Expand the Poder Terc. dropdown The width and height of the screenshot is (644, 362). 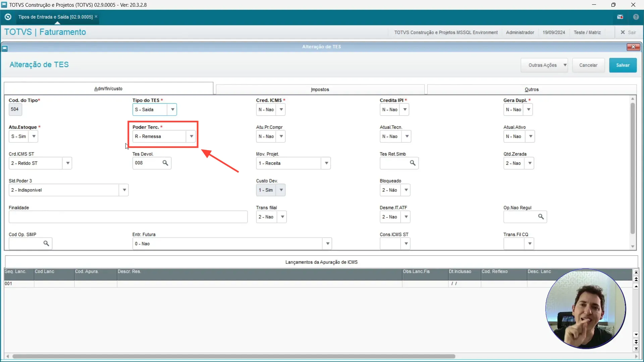pyautogui.click(x=191, y=136)
